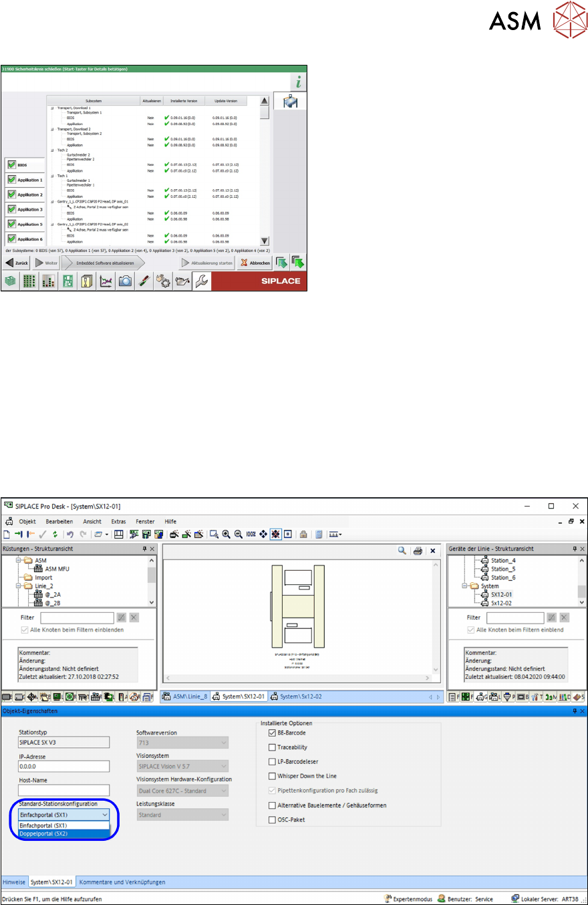Select the wrench service icon in bottom bar
The height and width of the screenshot is (905, 588).
pos(202,282)
